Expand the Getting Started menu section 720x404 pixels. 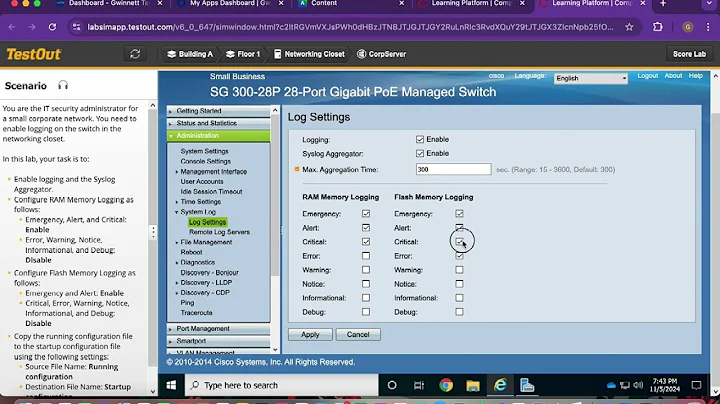[x=219, y=111]
